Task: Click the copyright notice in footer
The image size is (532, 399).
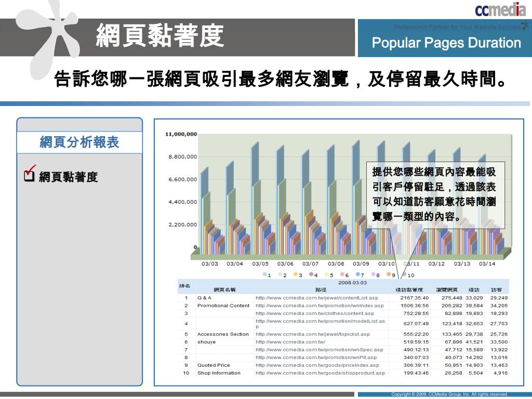Action: (x=449, y=394)
